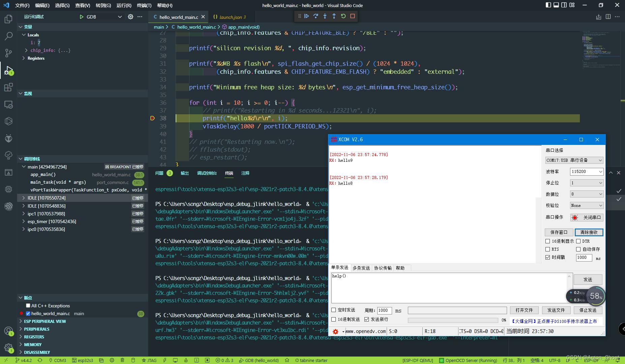Open the COM17 serial port dropdown
This screenshot has width=625, height=364.
point(574,160)
